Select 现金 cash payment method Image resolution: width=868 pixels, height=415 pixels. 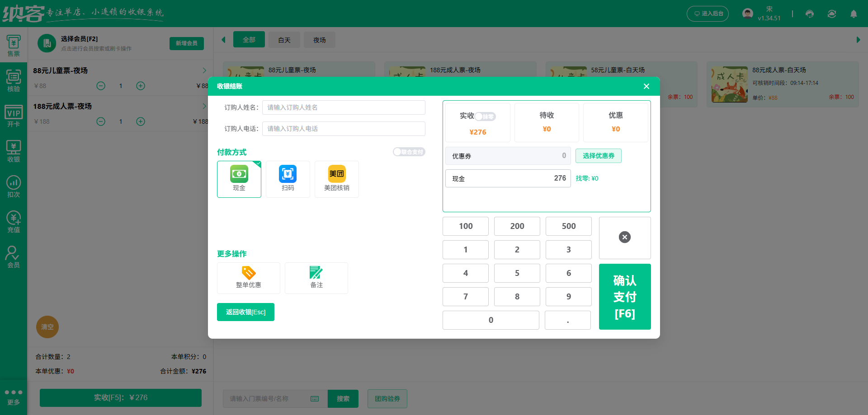point(239,179)
